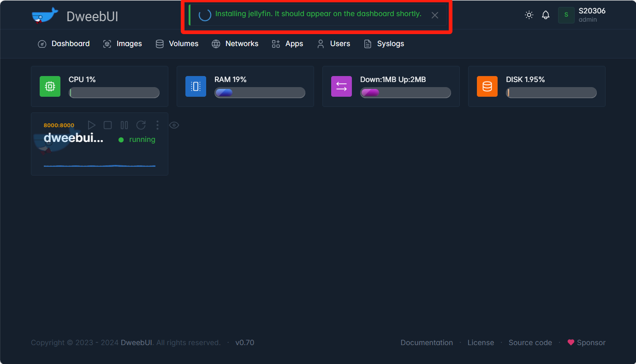Dismiss the installing jellyfin notification
Viewport: 636px width, 364px height.
434,15
